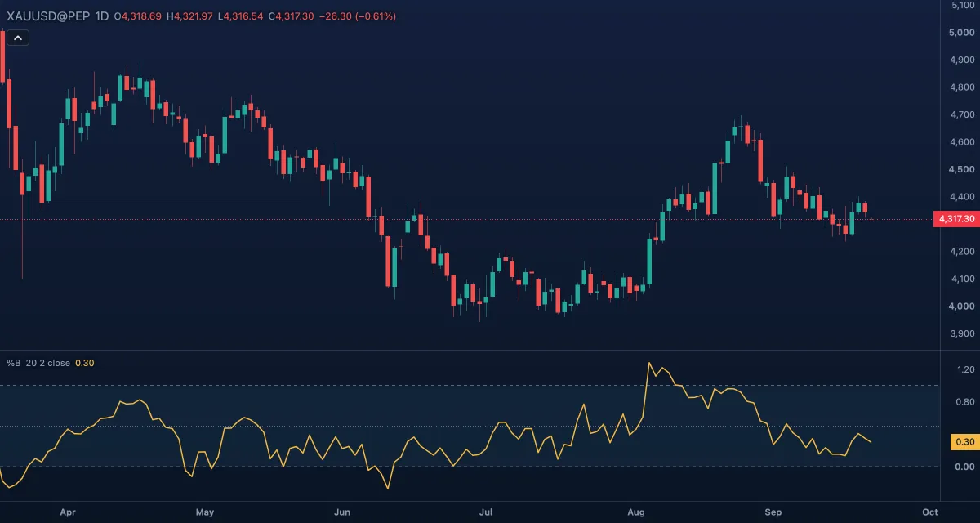The width and height of the screenshot is (980, 523).
Task: Click the Oct date axis label
Action: 929,512
